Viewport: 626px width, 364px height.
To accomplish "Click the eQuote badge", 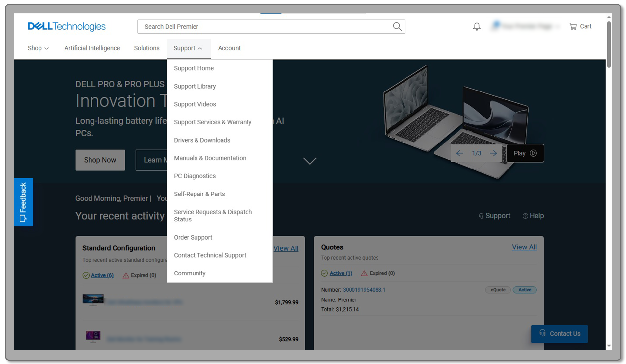I will click(498, 290).
